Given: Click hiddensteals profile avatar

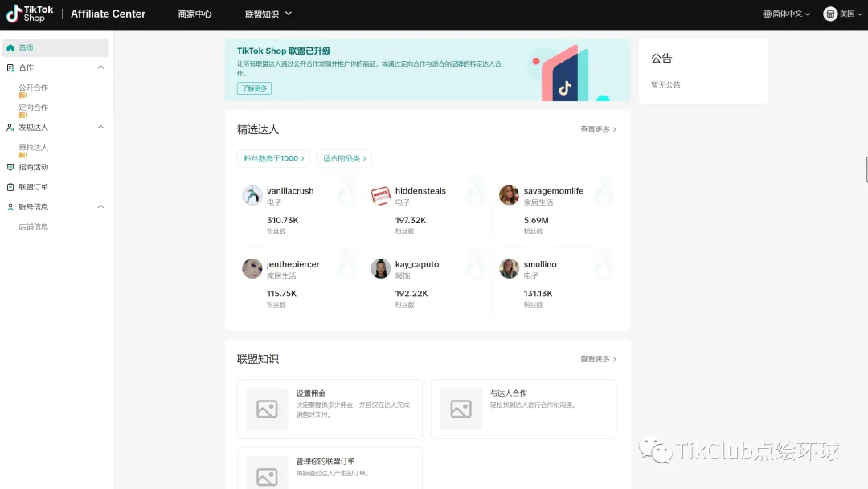Looking at the screenshot, I should point(380,195).
